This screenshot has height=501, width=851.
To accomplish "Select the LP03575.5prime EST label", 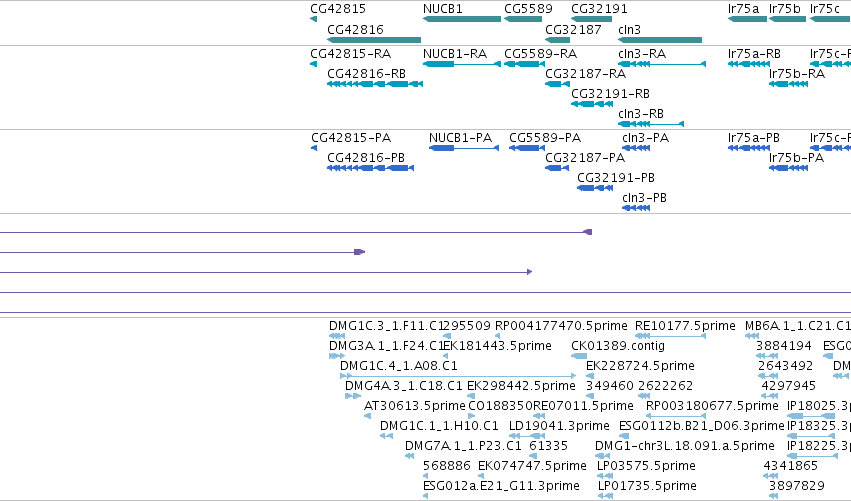I will click(x=646, y=466).
